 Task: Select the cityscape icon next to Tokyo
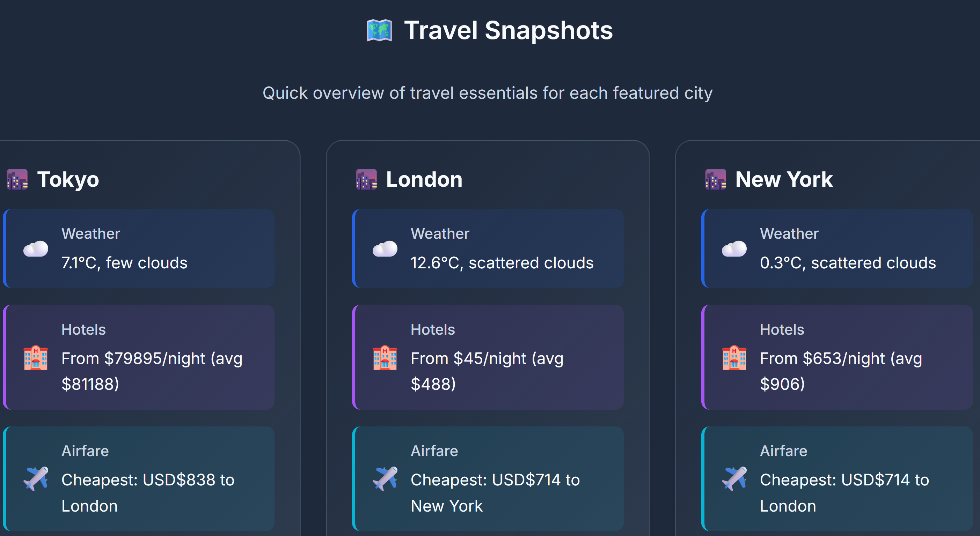click(x=17, y=179)
